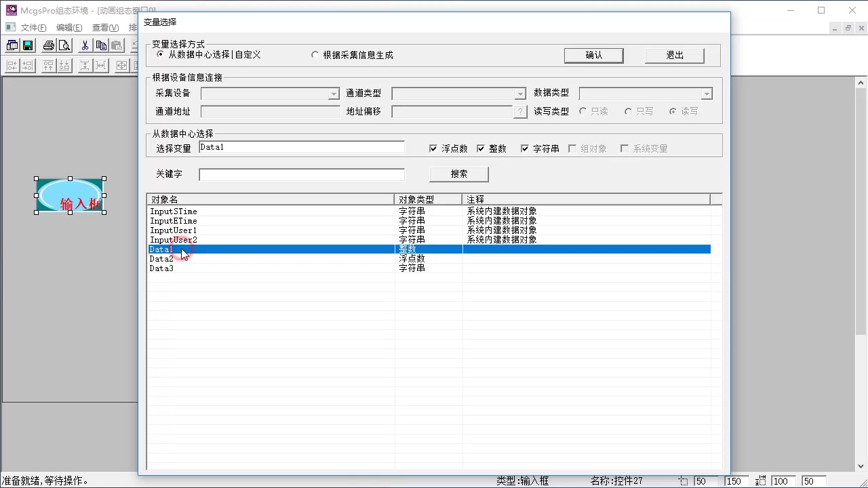868x488 pixels.
Task: Open the 查看(V) menu
Action: tap(105, 28)
